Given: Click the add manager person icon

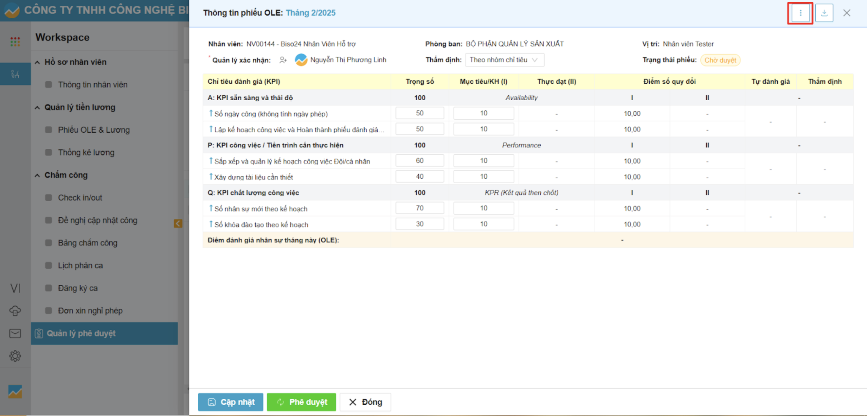Looking at the screenshot, I should point(283,60).
